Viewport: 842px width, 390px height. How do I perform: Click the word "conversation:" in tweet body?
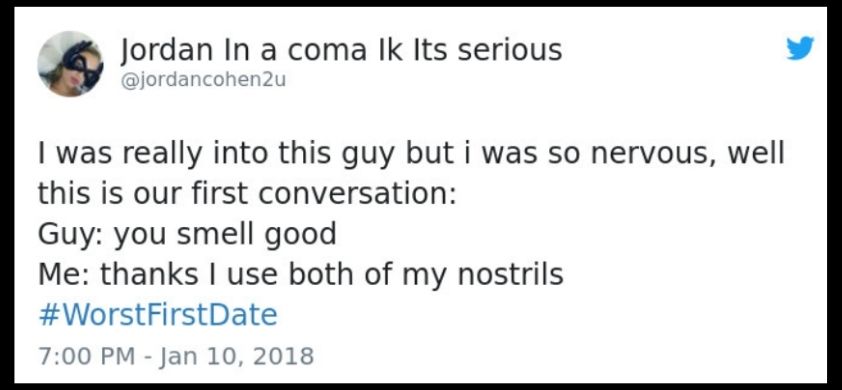(x=358, y=194)
